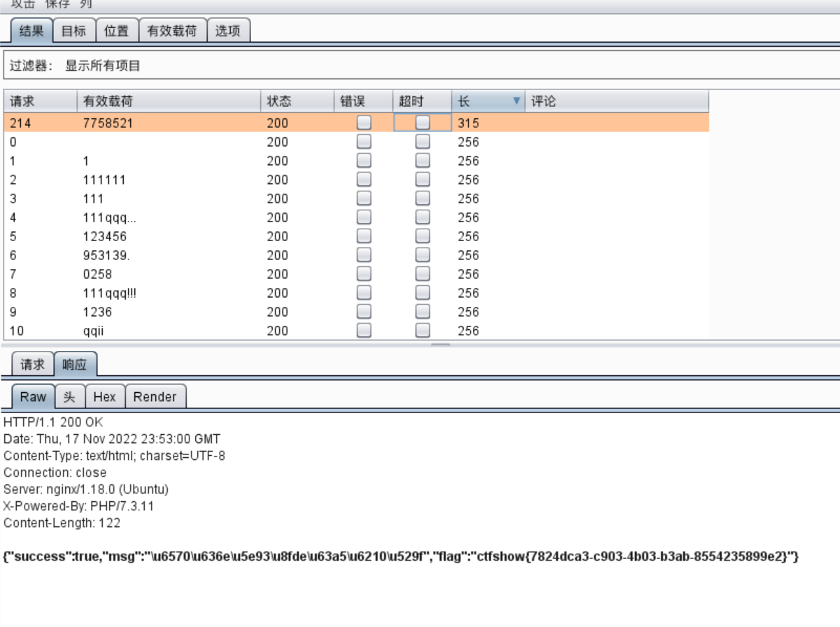The image size is (840, 627).
Task: Click the pane splitter handle below table
Action: 441,345
